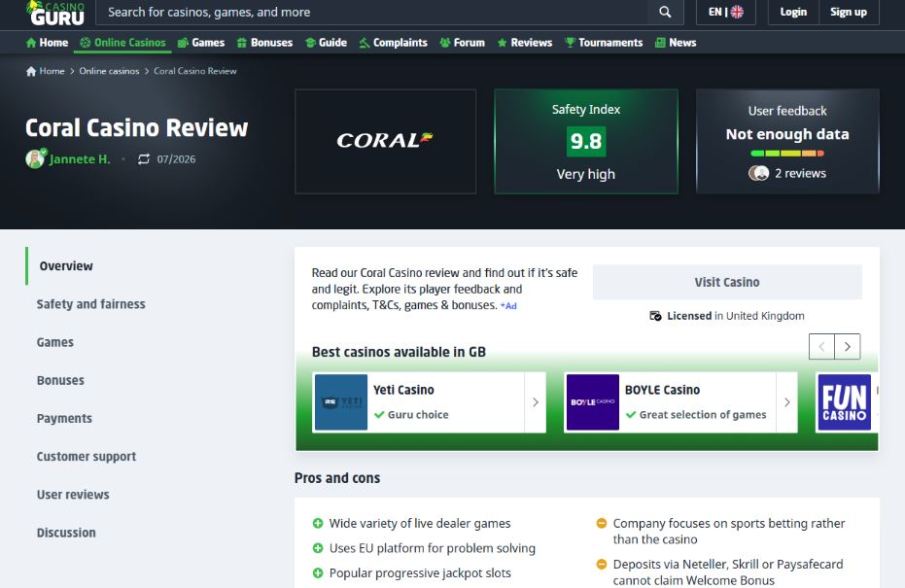Click green check beside Great selection of games
This screenshot has height=588, width=905.
click(x=631, y=414)
